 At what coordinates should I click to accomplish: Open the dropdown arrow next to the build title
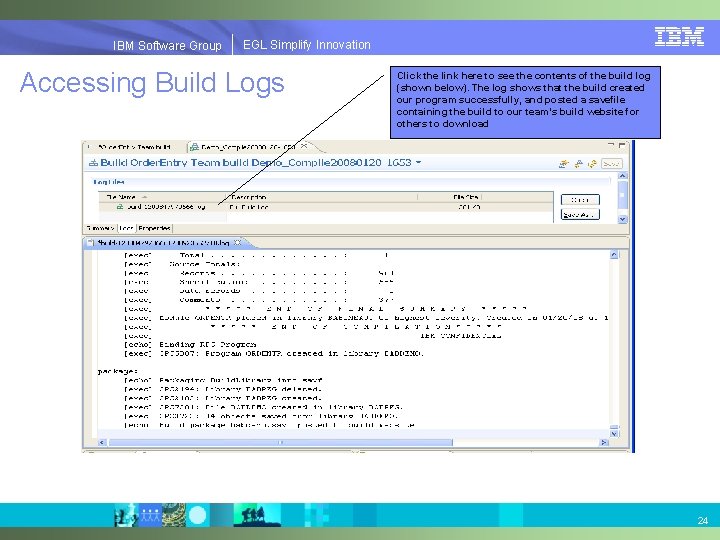click(418, 163)
